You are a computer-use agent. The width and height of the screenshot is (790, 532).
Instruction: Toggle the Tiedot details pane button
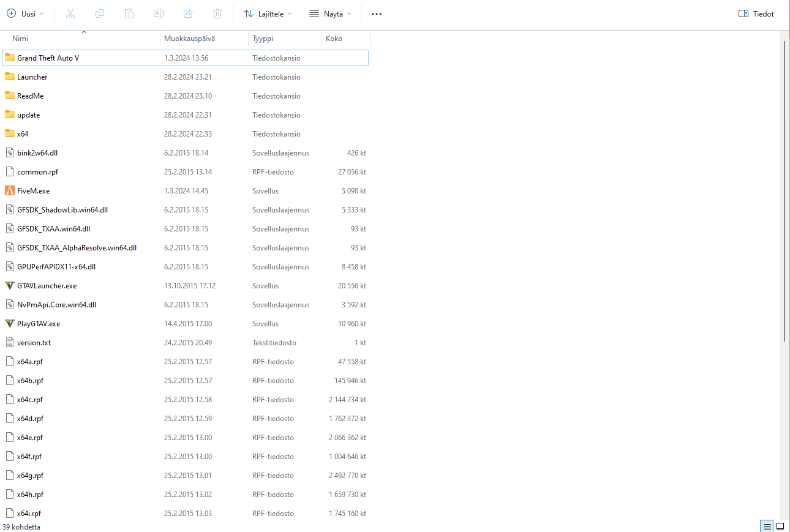756,13
